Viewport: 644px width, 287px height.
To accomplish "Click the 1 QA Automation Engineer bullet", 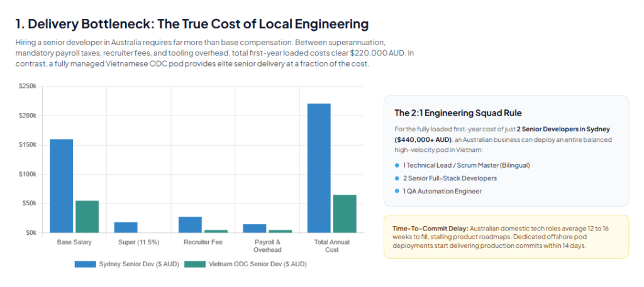I will coord(442,191).
